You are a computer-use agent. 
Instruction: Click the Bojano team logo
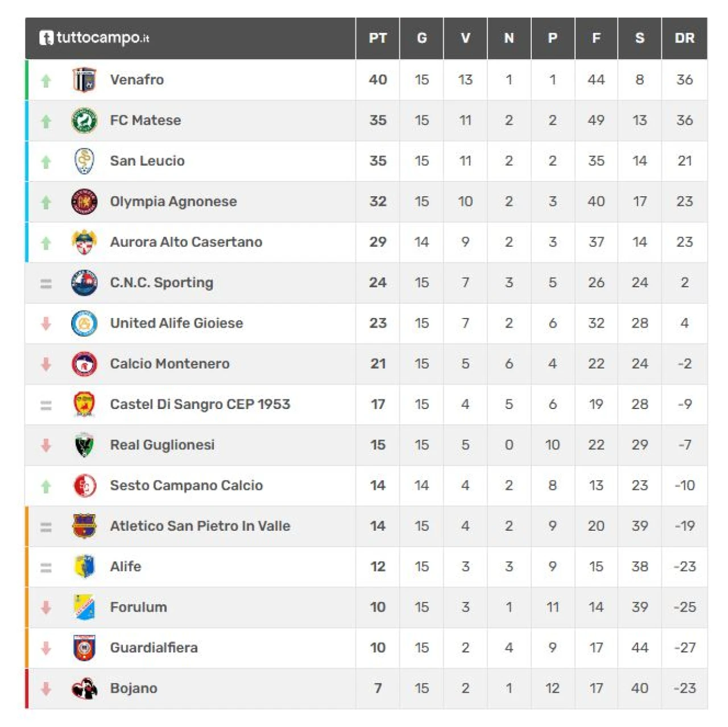[84, 688]
